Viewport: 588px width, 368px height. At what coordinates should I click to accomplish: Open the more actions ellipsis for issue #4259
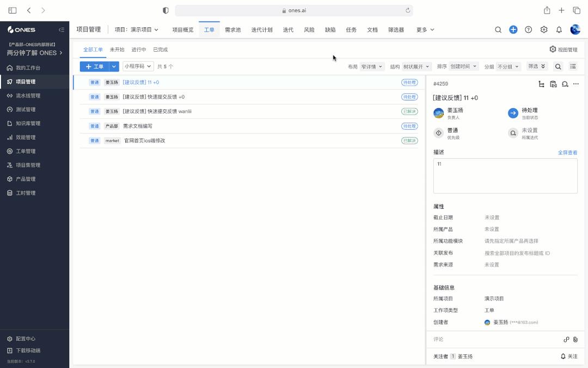576,83
